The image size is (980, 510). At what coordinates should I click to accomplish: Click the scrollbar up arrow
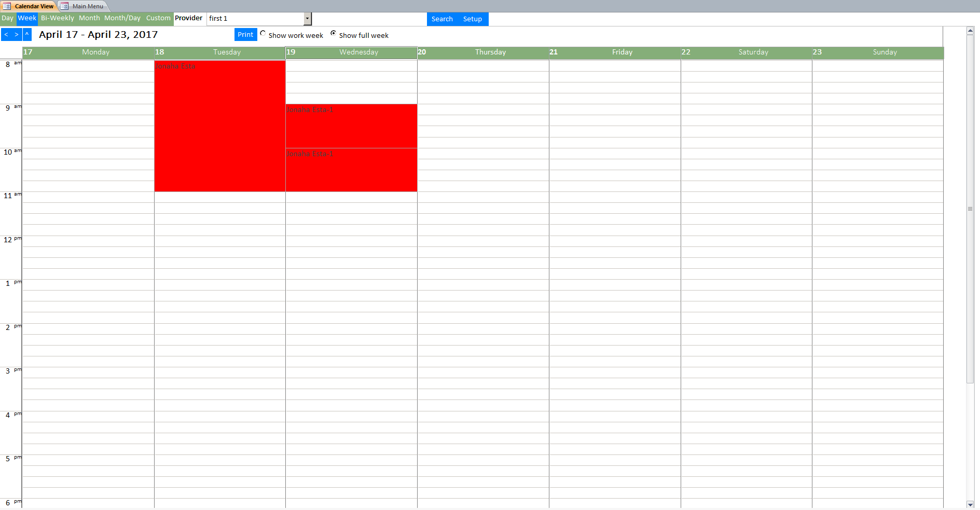970,31
